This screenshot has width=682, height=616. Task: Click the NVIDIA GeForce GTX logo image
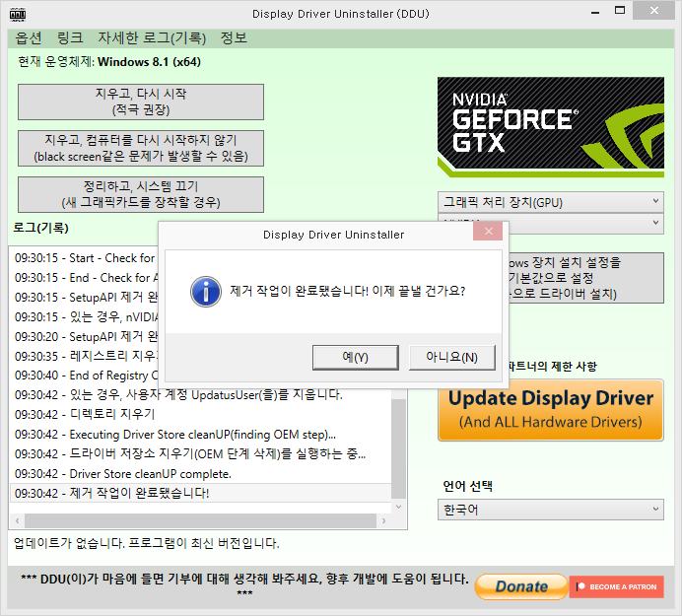point(551,127)
